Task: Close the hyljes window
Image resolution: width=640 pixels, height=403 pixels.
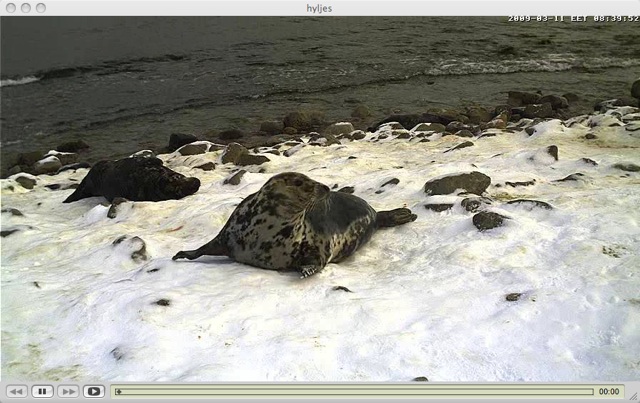Action: coord(11,8)
